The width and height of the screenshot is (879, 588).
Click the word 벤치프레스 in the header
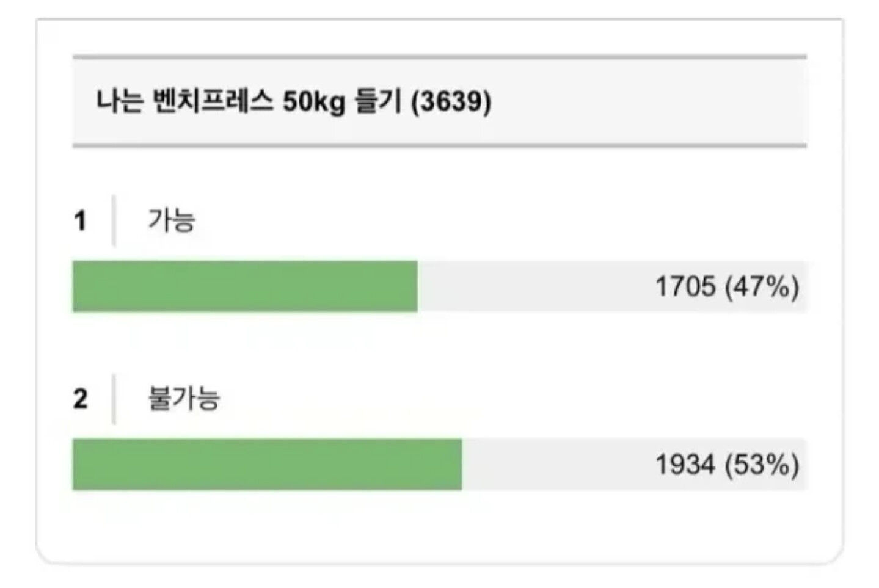tap(213, 101)
